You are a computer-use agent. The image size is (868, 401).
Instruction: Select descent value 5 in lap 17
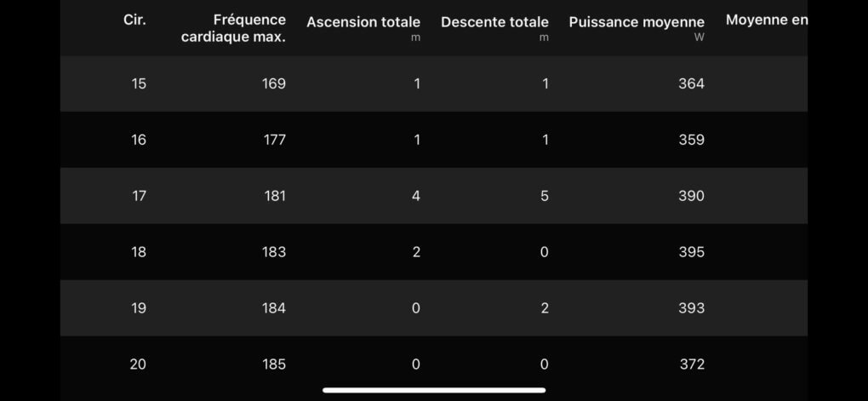(x=544, y=196)
